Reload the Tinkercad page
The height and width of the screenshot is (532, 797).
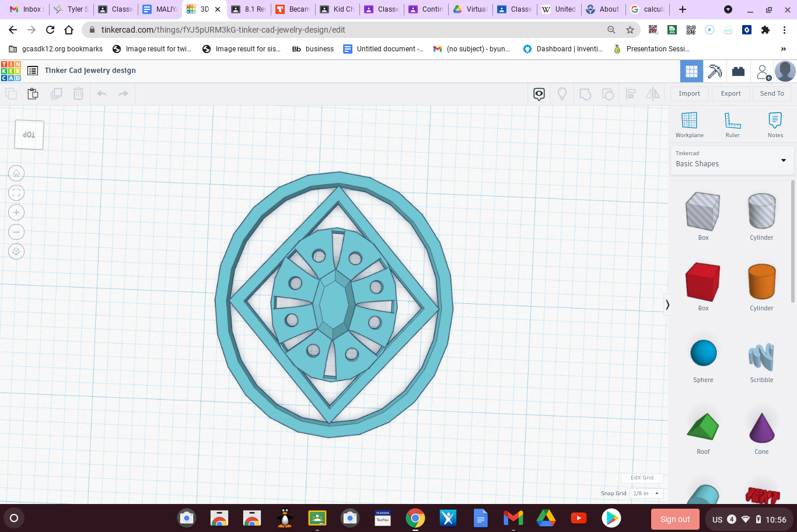click(x=50, y=30)
